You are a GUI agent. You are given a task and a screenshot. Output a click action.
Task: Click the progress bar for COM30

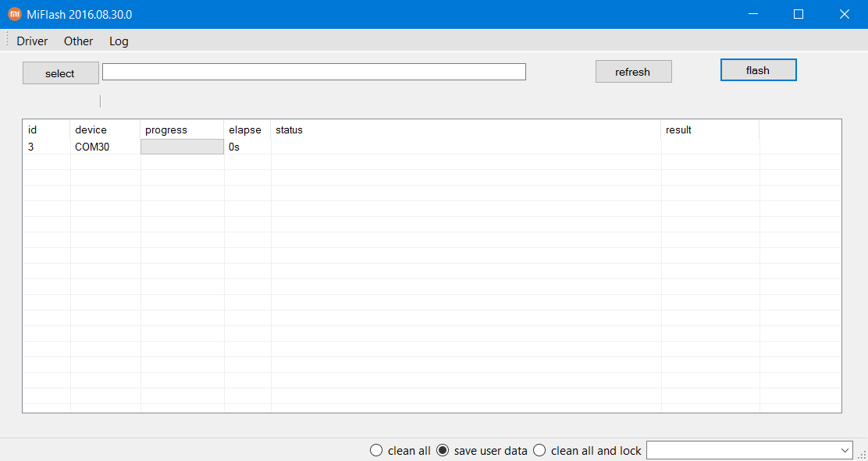[x=182, y=147]
